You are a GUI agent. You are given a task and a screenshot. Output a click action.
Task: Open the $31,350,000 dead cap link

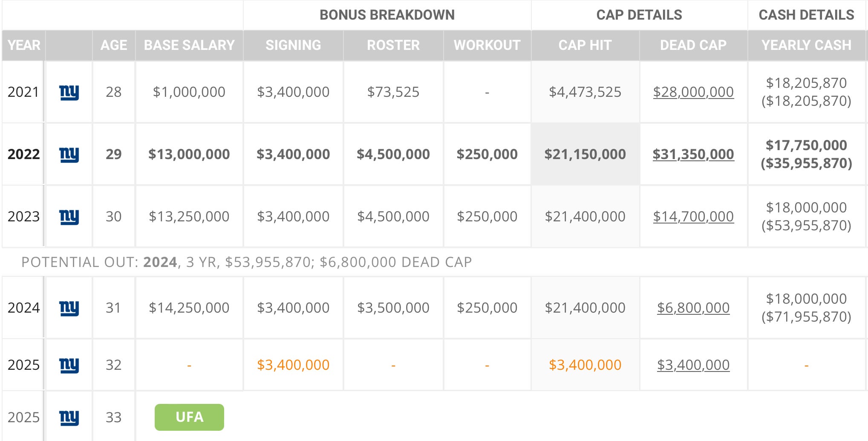(693, 154)
